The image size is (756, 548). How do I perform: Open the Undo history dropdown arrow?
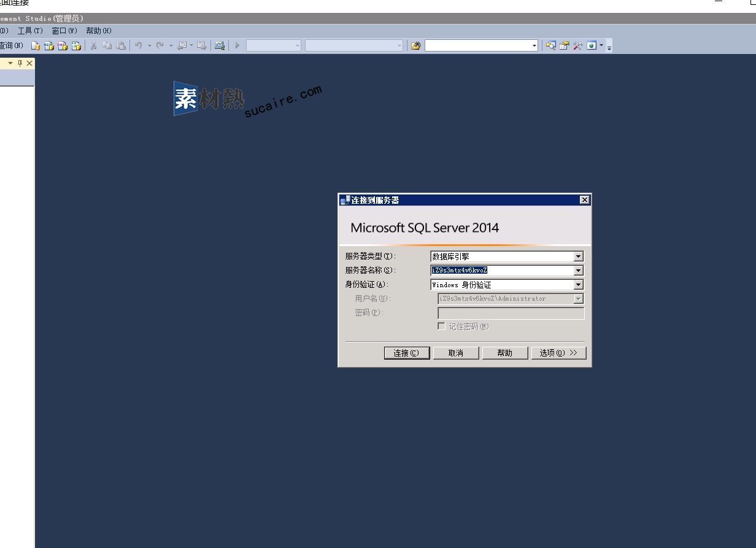pos(149,45)
